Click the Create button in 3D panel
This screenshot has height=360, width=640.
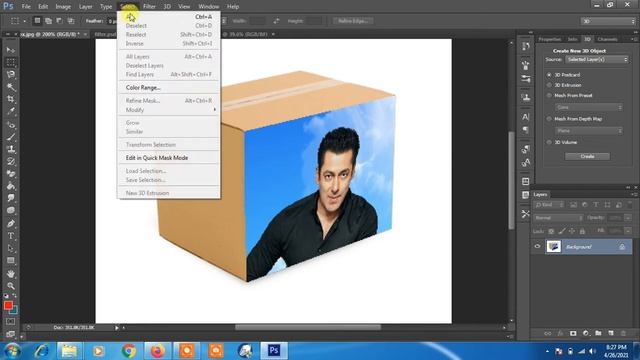click(587, 156)
